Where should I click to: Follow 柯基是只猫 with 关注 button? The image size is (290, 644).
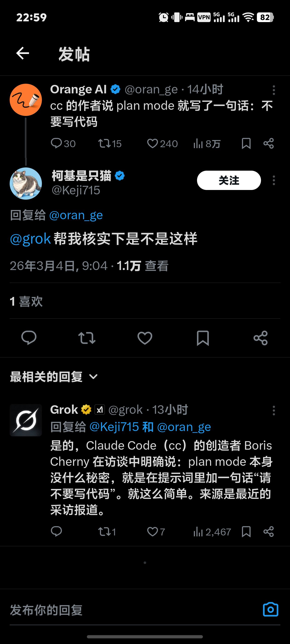point(229,180)
